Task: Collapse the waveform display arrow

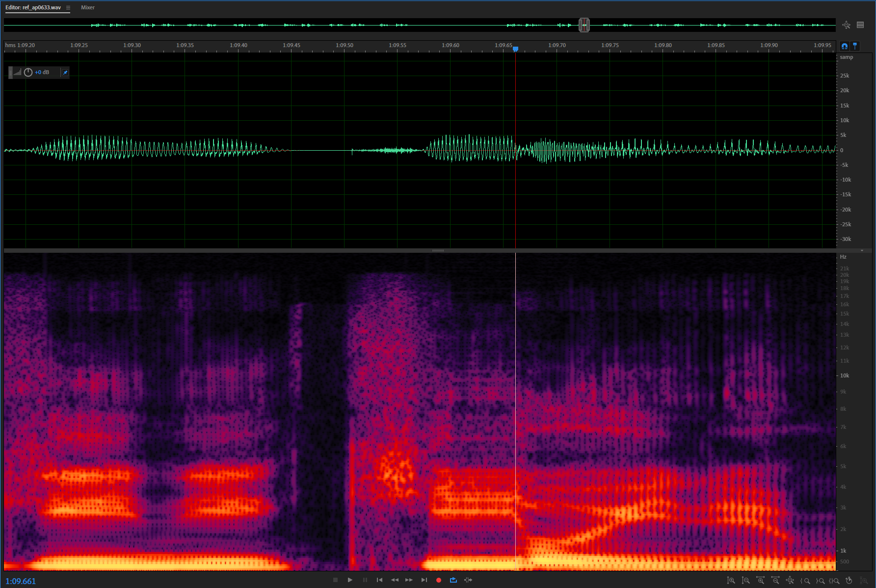Action: (862, 251)
